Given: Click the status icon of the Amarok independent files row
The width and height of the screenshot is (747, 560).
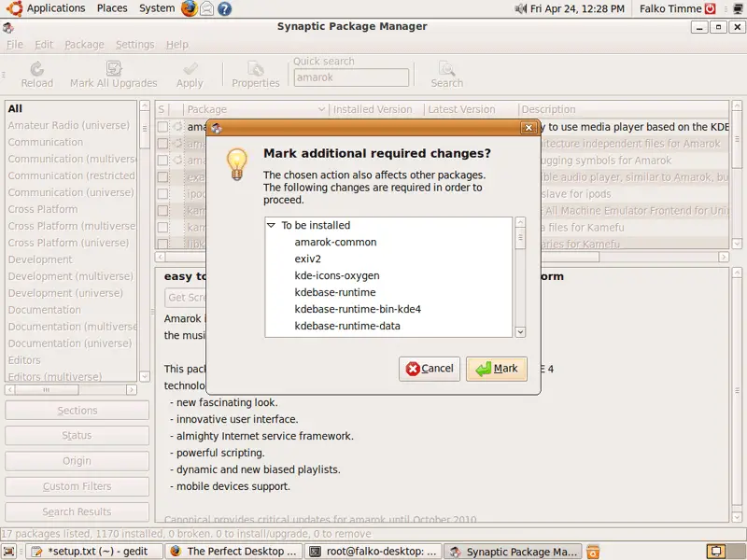Looking at the screenshot, I should point(177,144).
